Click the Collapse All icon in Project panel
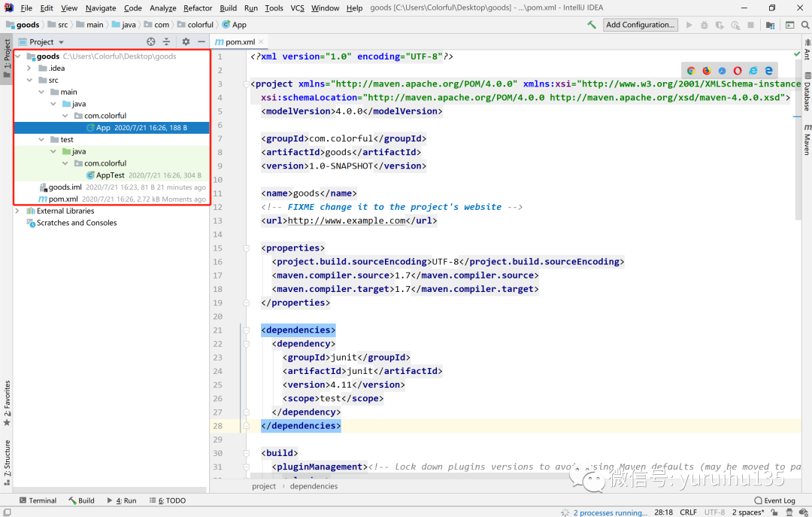Screen dimensions: 812x517 pos(166,41)
